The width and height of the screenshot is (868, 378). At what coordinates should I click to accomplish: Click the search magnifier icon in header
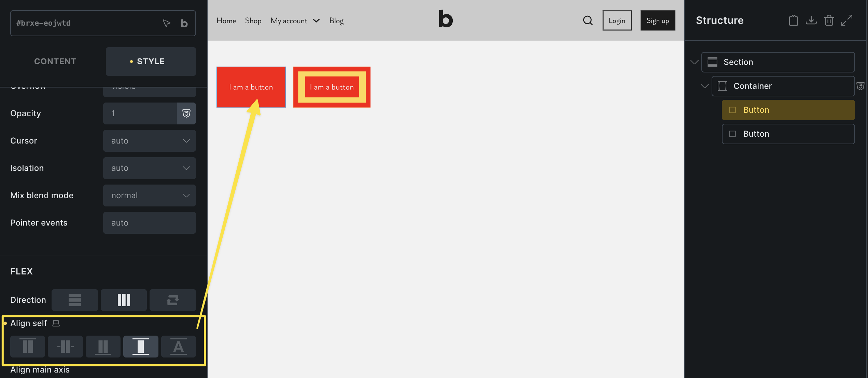click(x=588, y=21)
